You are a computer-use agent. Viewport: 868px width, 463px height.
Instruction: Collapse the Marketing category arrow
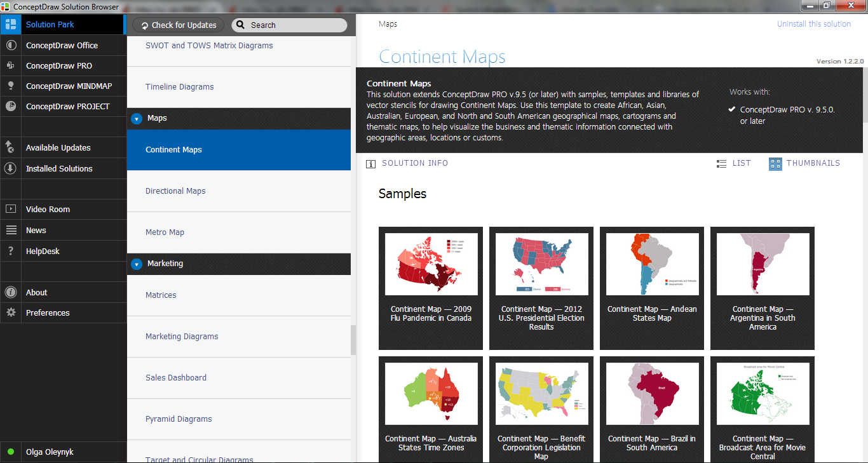(x=136, y=264)
